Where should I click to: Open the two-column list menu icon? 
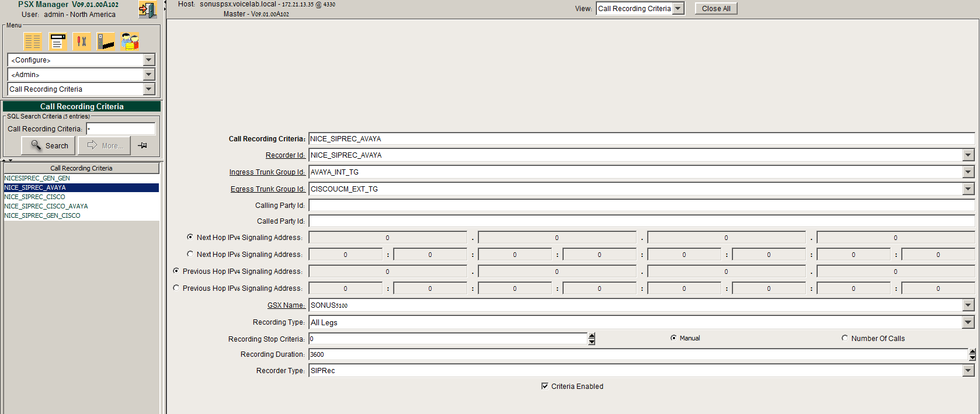(x=33, y=41)
